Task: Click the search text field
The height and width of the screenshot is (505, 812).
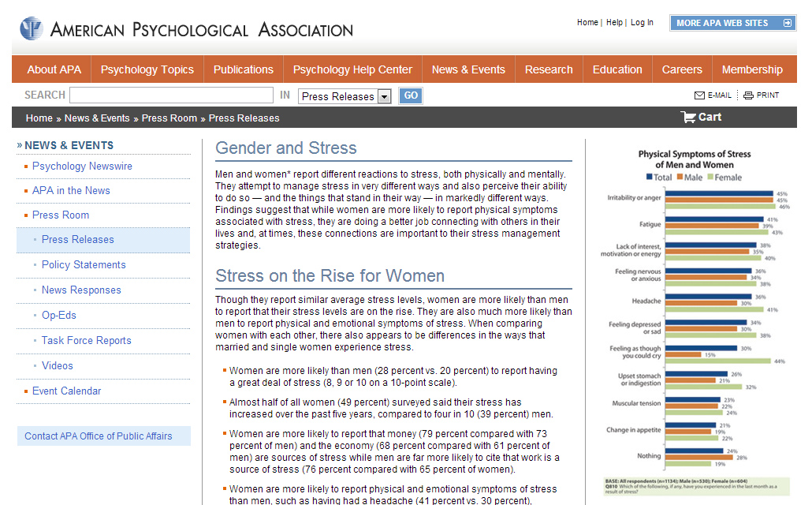Action: pos(171,95)
